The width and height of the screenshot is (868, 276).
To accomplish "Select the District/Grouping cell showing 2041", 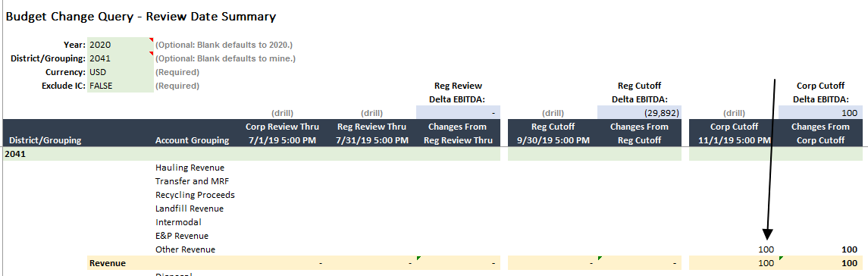I will pyautogui.click(x=120, y=58).
